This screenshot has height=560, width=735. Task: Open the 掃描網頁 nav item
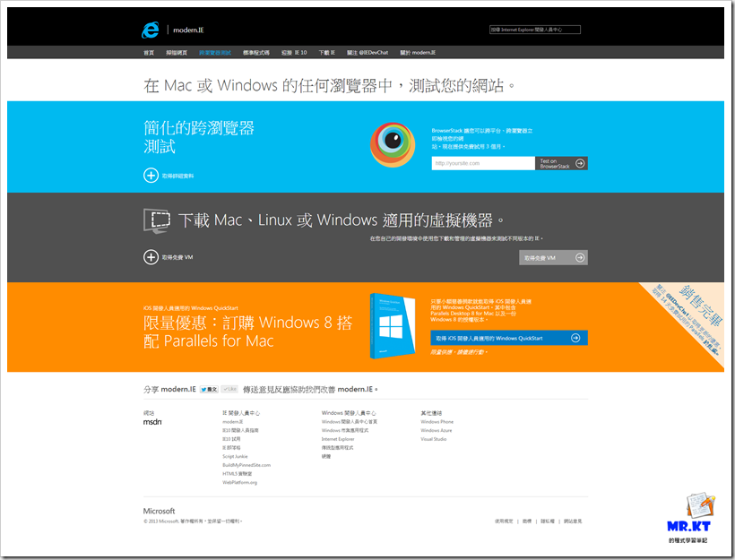(x=177, y=53)
